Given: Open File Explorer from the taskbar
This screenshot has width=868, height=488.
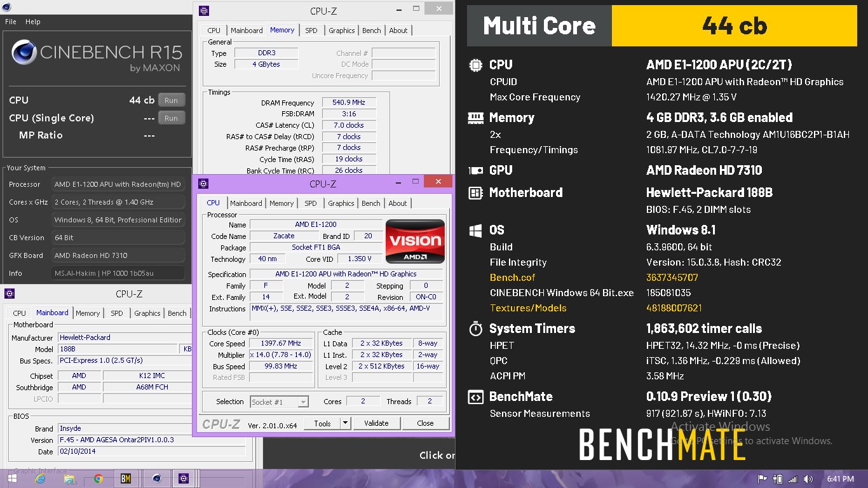Looking at the screenshot, I should click(69, 478).
